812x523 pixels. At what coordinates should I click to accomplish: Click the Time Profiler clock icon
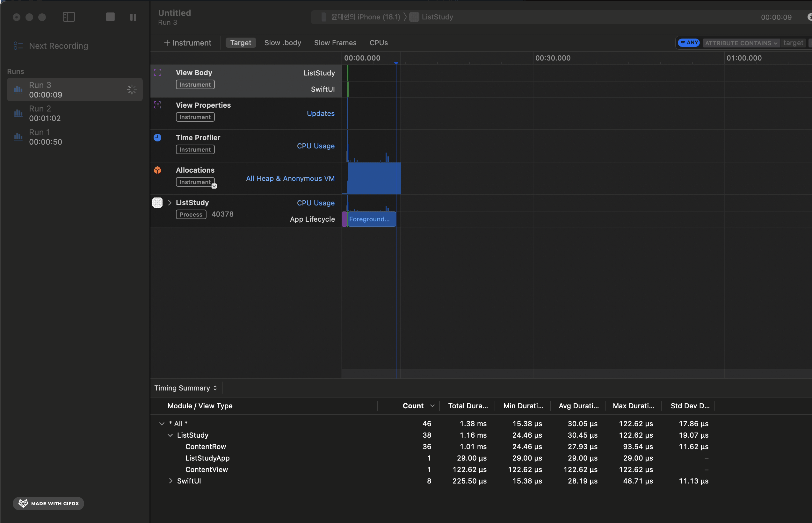[158, 138]
